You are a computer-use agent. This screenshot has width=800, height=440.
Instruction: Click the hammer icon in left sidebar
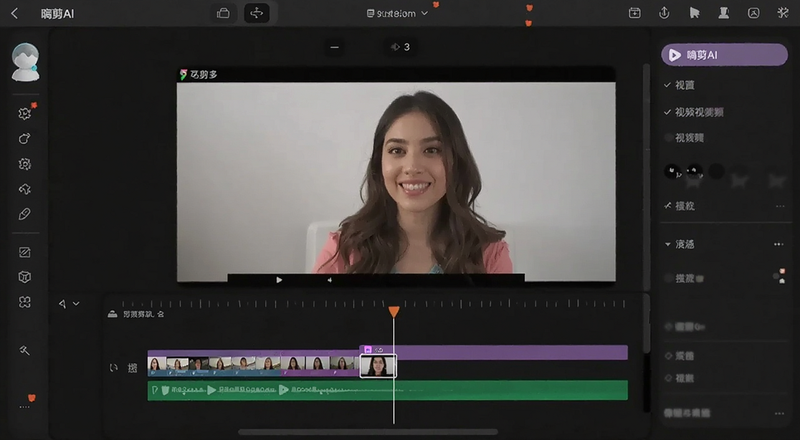(24, 350)
